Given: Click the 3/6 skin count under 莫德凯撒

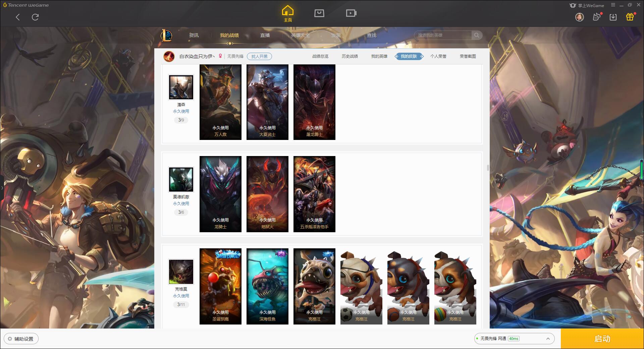Looking at the screenshot, I should point(181,212).
